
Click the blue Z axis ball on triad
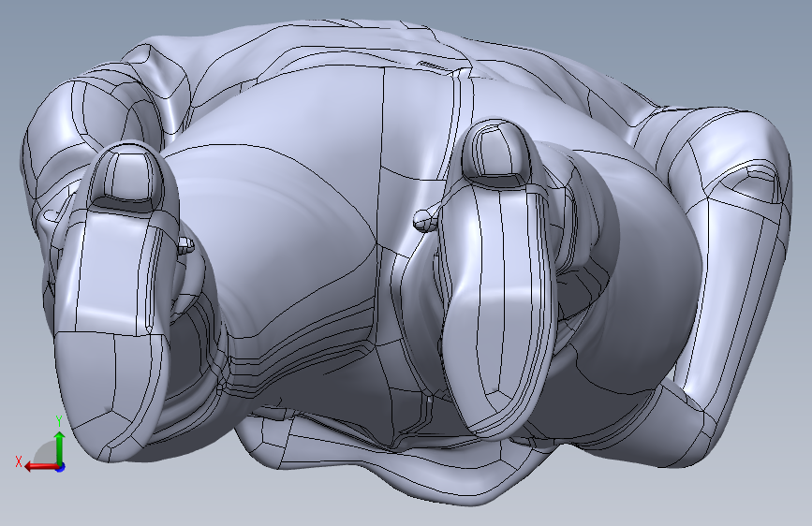61,467
